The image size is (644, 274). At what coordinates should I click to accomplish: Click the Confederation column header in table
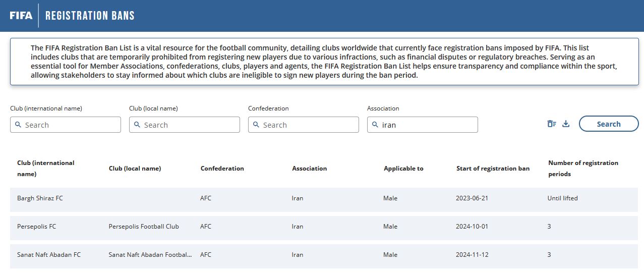tap(222, 169)
